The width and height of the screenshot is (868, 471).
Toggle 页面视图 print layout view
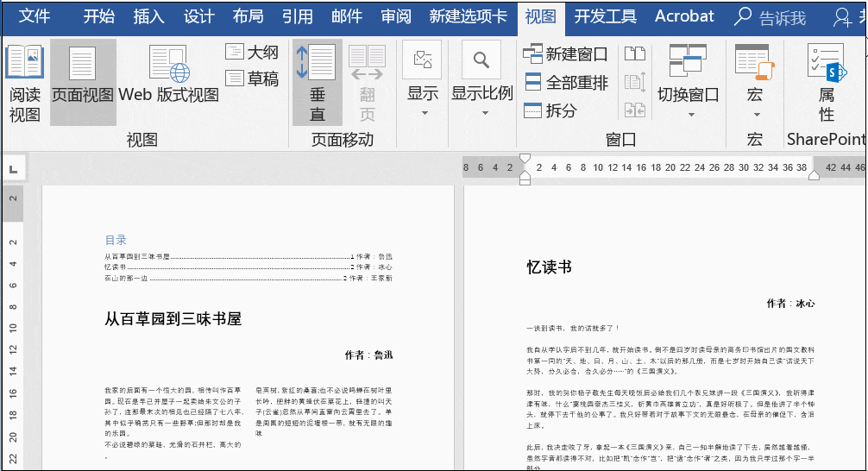point(83,83)
